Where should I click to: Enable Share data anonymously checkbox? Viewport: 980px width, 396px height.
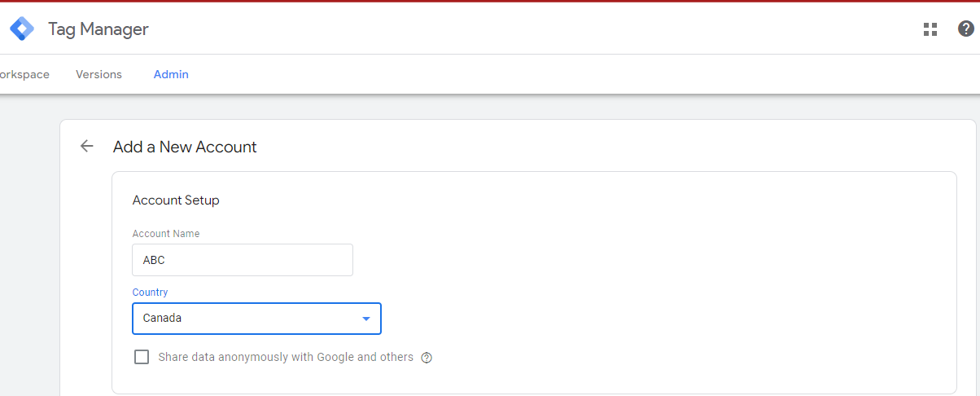[142, 357]
